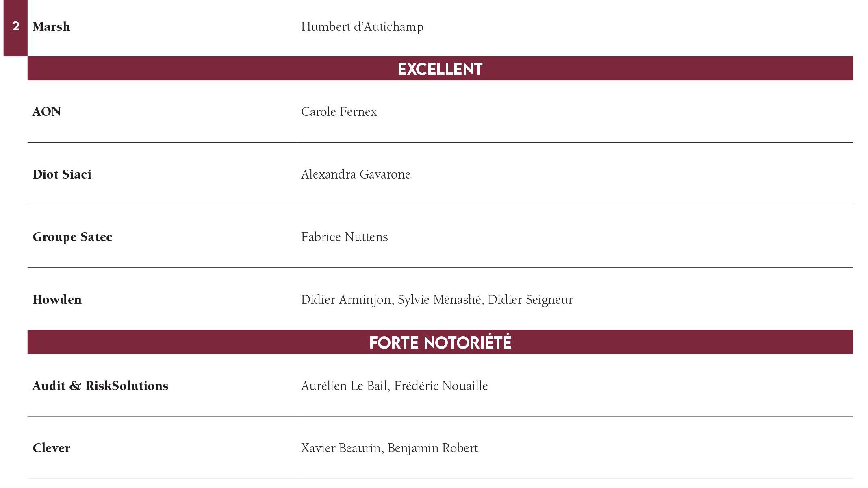Click on Frédéric Nouaille
868x488 pixels.
[x=441, y=386]
